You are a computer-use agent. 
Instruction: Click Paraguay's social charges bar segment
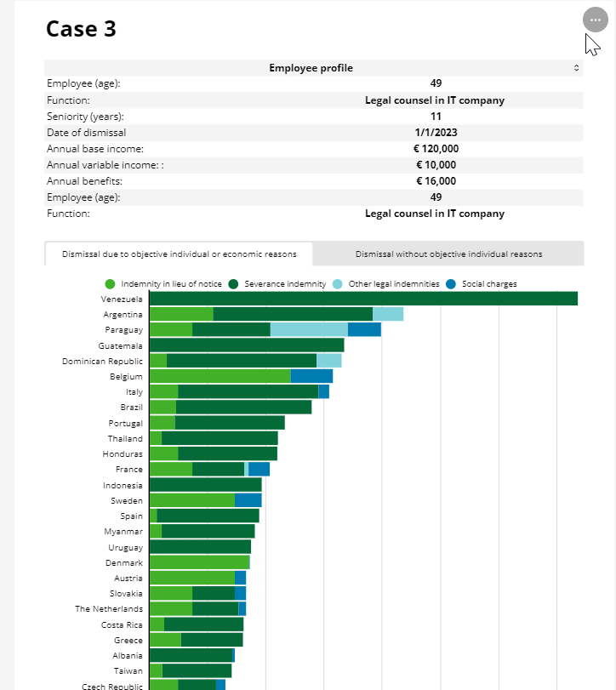[x=364, y=329]
